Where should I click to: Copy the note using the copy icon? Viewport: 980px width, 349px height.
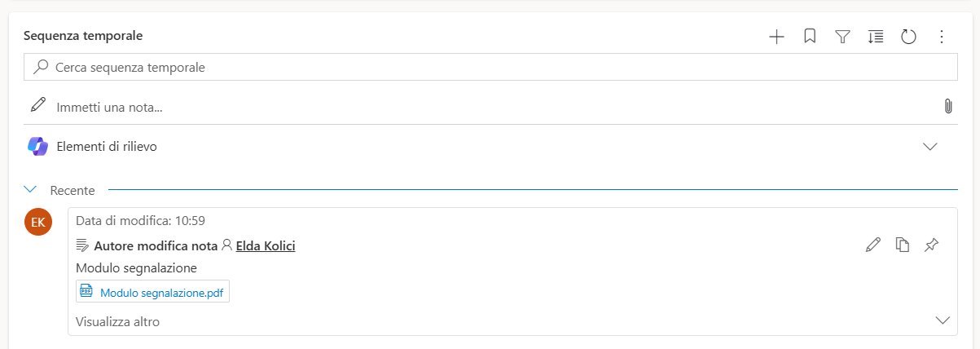point(902,245)
